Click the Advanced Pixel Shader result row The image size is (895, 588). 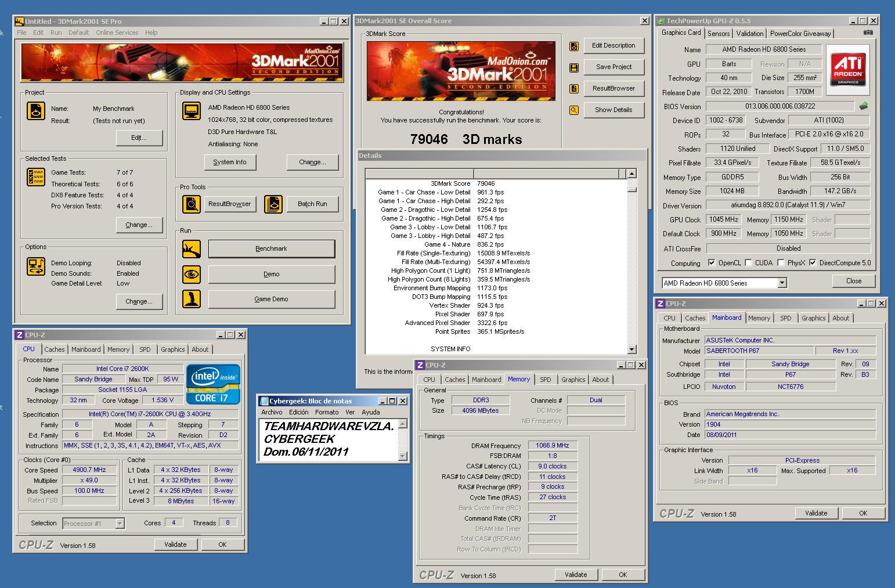tap(496, 323)
